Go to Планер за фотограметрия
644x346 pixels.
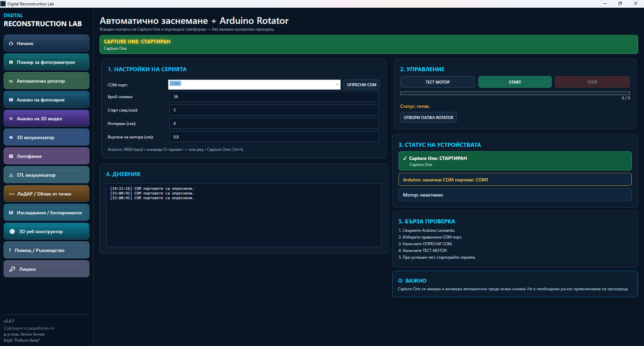tap(46, 62)
